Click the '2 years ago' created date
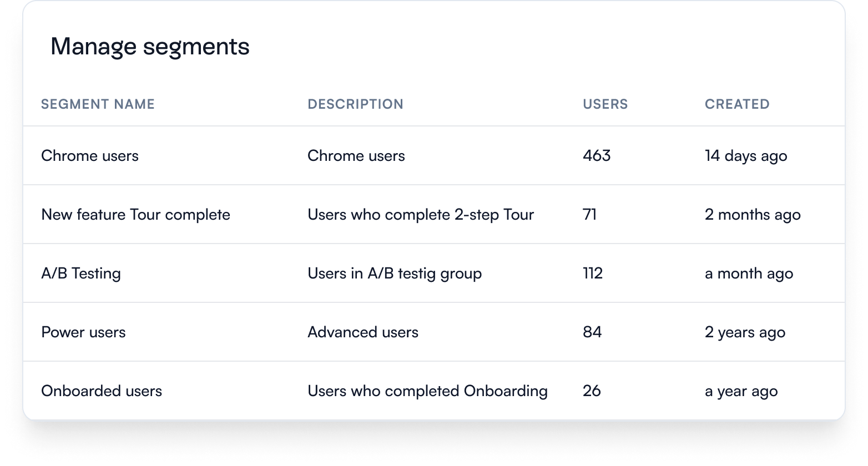The height and width of the screenshot is (466, 868). pos(745,332)
